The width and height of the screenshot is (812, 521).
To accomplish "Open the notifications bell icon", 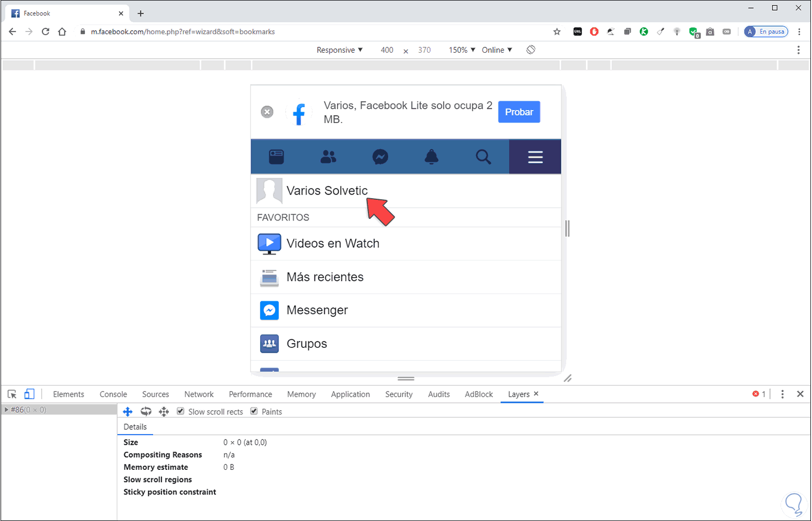I will (x=431, y=157).
